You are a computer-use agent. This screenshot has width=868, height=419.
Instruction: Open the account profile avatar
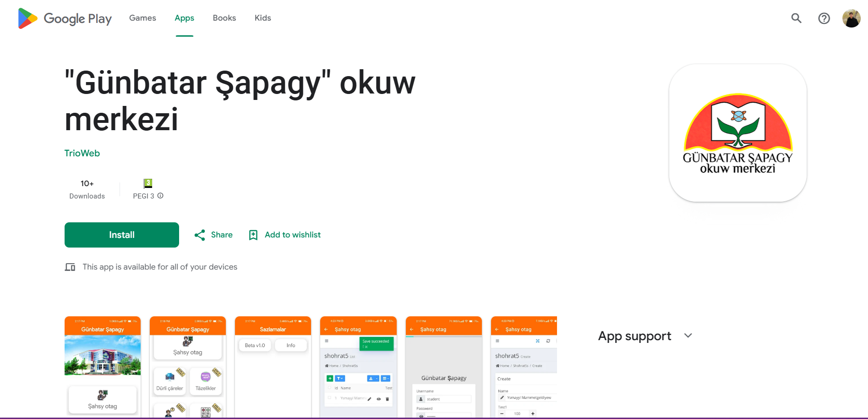coord(851,18)
